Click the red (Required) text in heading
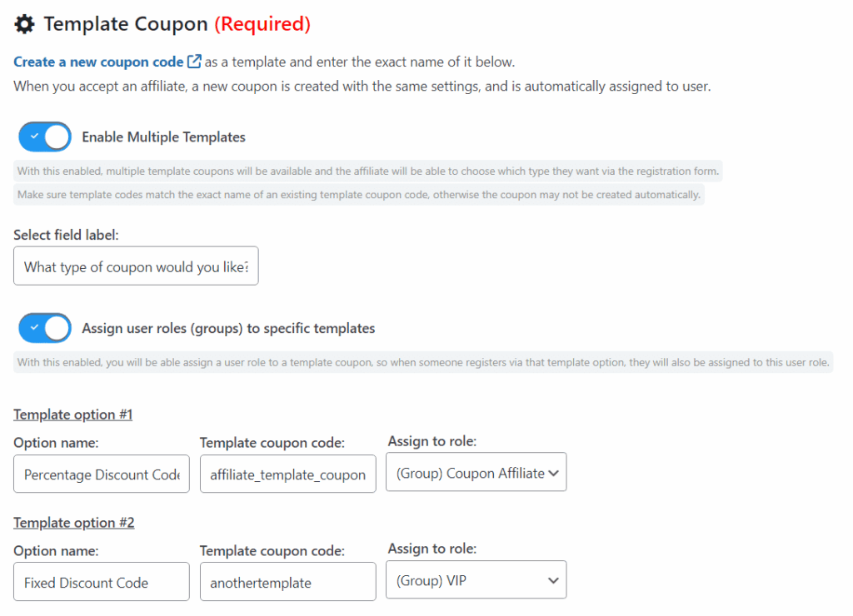This screenshot has height=616, width=853. [x=262, y=24]
